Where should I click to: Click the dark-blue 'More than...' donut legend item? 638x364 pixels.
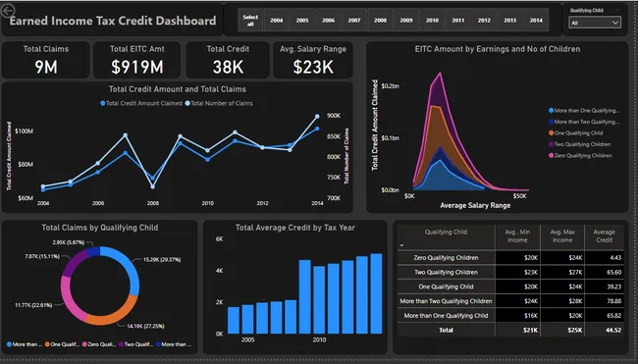point(174,344)
